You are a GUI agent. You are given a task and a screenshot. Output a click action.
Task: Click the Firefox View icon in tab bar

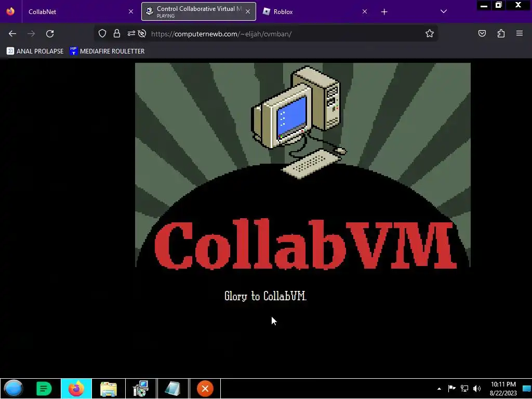coord(10,11)
